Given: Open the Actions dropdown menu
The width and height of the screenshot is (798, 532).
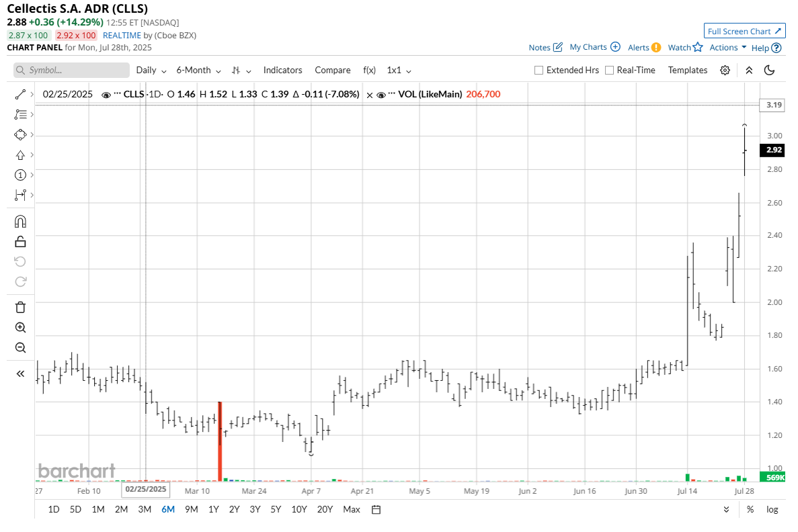Looking at the screenshot, I should pos(728,47).
